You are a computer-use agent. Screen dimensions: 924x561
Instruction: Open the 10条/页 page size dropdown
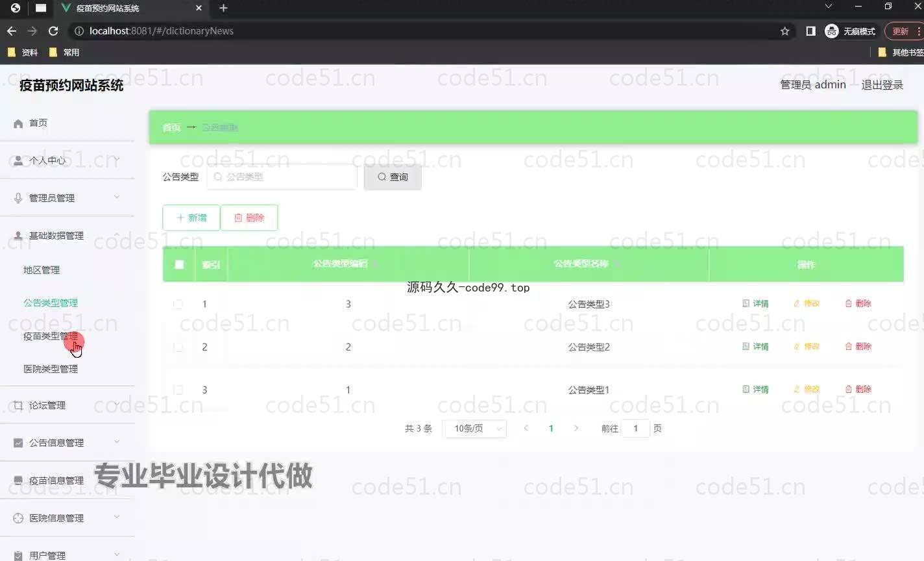[474, 429]
